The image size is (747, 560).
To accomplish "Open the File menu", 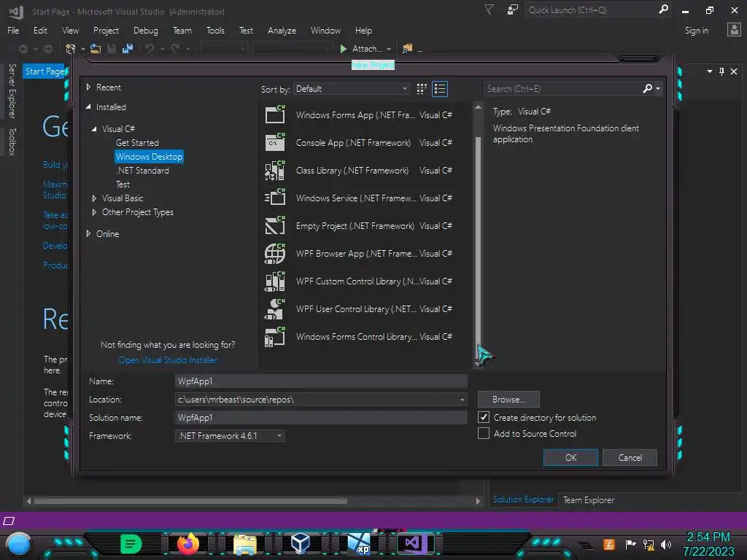I will [13, 31].
